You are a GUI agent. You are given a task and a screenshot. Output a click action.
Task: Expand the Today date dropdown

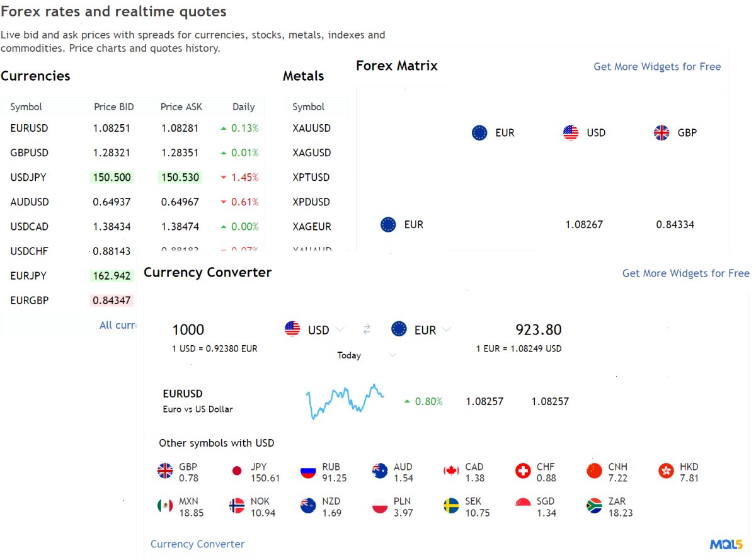[x=367, y=355]
